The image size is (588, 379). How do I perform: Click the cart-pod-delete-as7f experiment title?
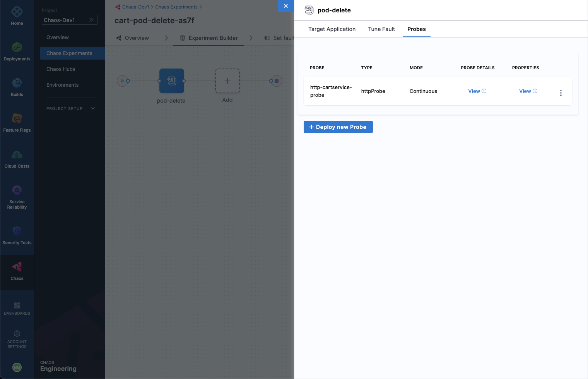pos(154,21)
